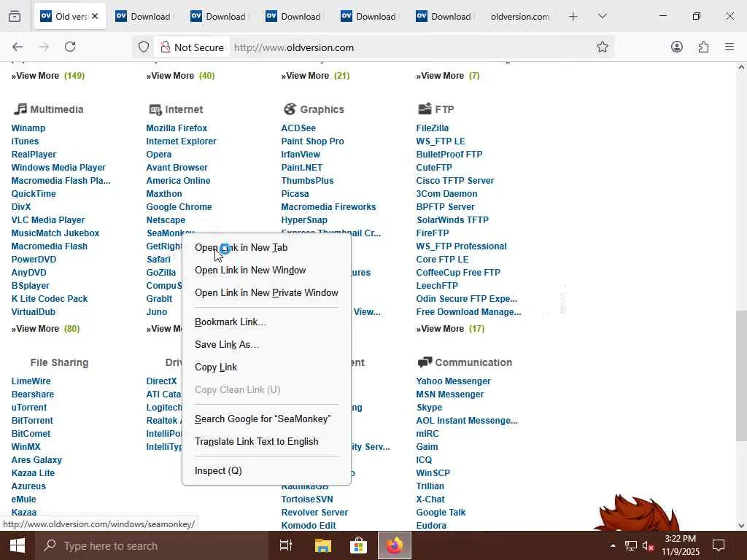Switch to the oldversion.com tab
The height and width of the screenshot is (560, 747).
519,17
